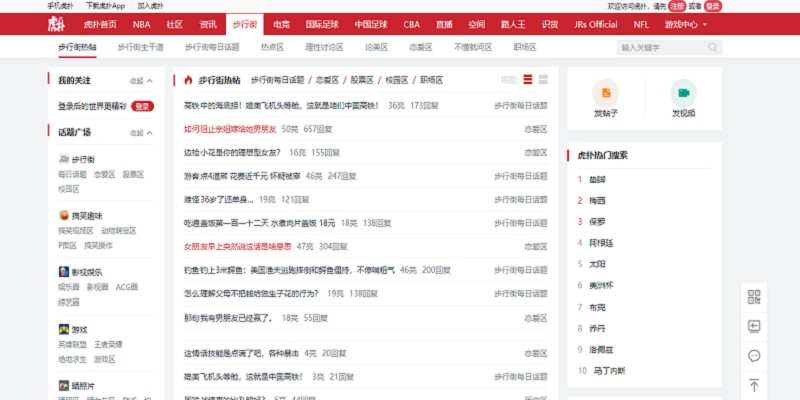
Task: Click the floating screen-with-arrow icon
Action: (754, 327)
